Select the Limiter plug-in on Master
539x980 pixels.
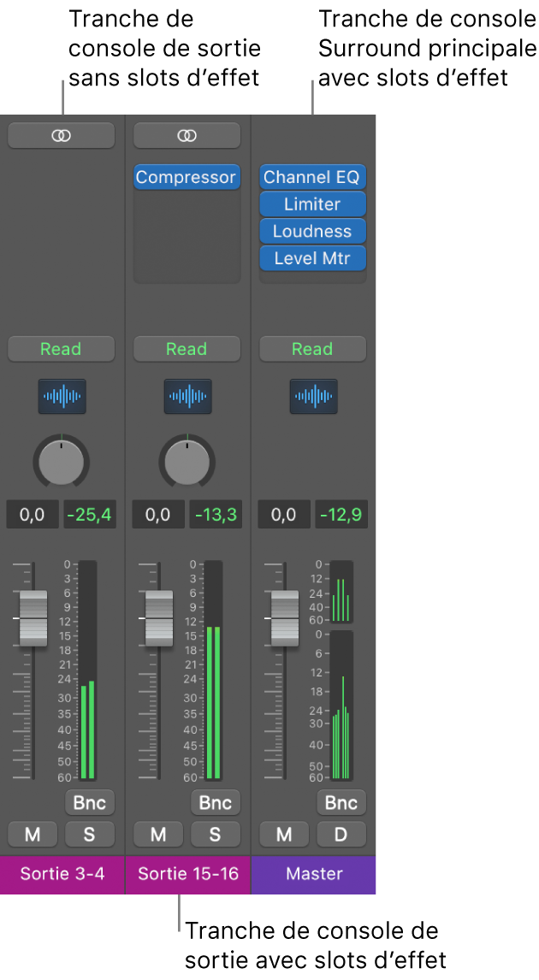tap(312, 204)
